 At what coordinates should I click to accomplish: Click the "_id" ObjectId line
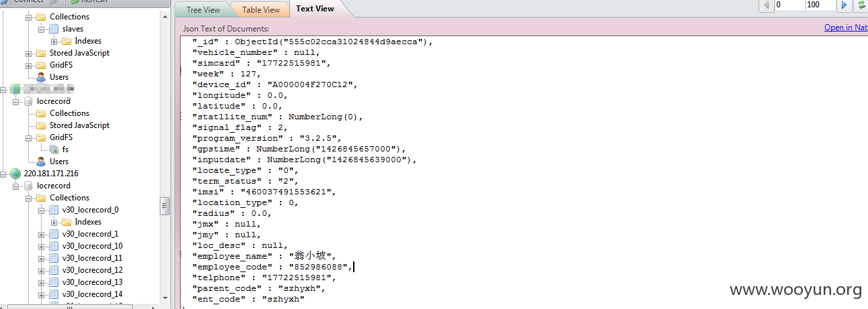[x=312, y=42]
